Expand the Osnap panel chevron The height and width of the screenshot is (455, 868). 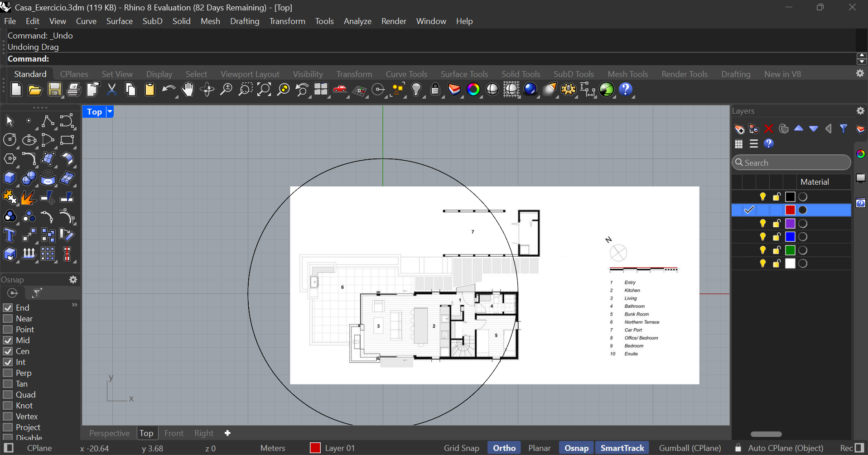click(75, 305)
